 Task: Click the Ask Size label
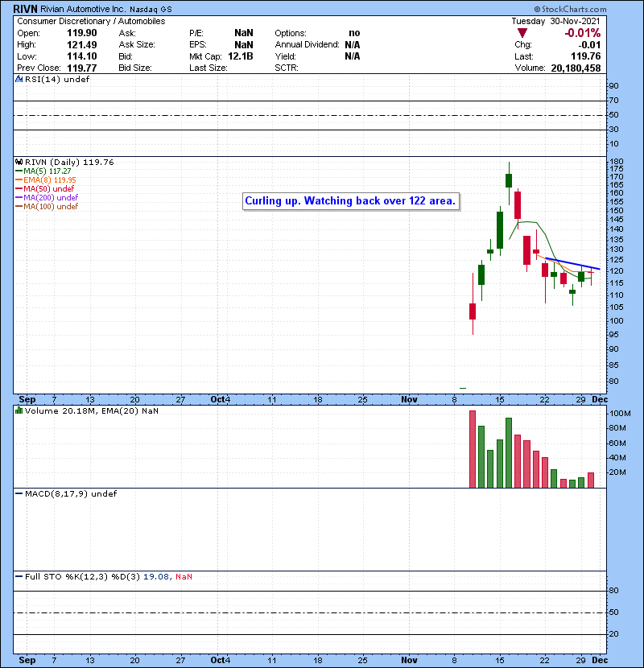137,45
